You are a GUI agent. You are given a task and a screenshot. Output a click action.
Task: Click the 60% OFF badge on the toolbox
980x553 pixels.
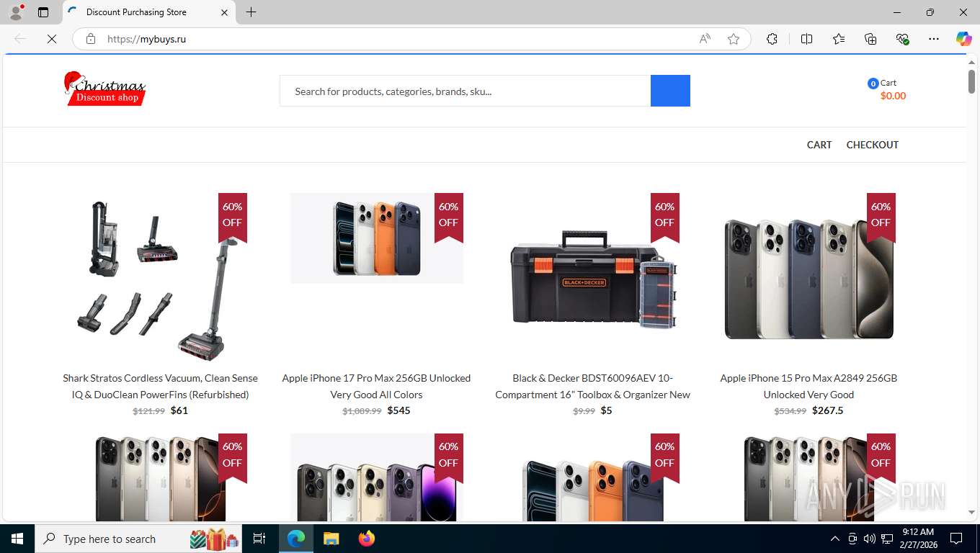[x=664, y=216]
